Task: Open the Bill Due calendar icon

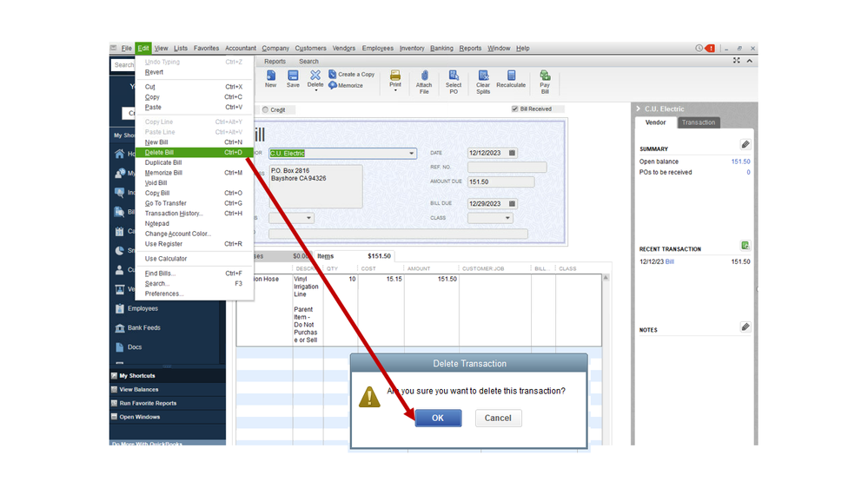Action: click(512, 203)
